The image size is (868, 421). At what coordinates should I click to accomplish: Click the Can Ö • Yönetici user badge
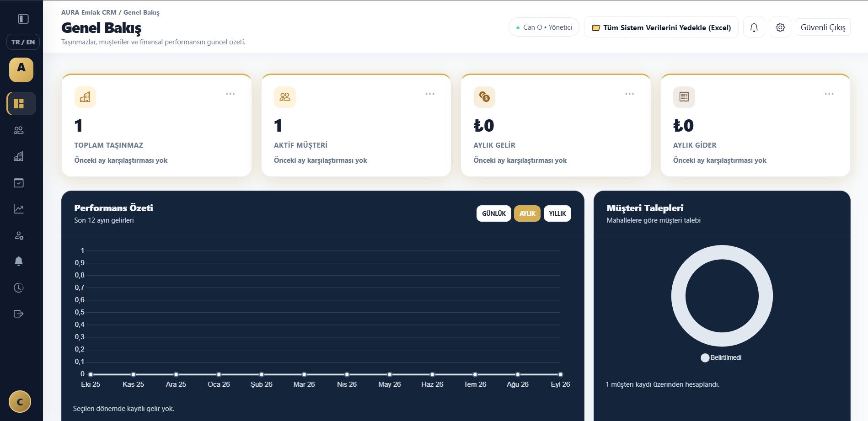[544, 27]
